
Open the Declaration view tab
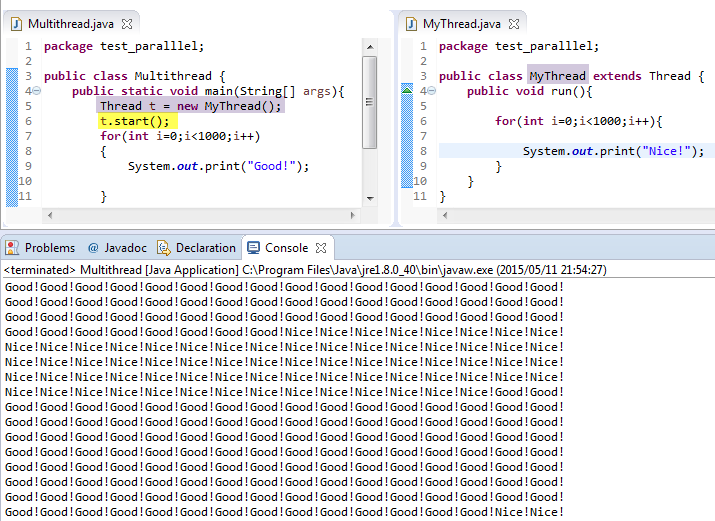[197, 248]
